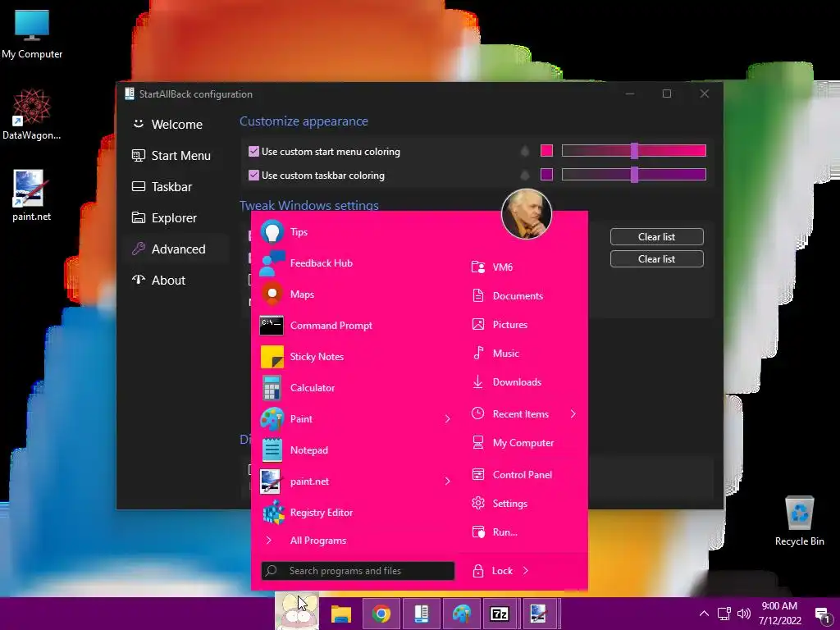Open File Explorer from taskbar
This screenshot has height=630, width=840.
340,614
